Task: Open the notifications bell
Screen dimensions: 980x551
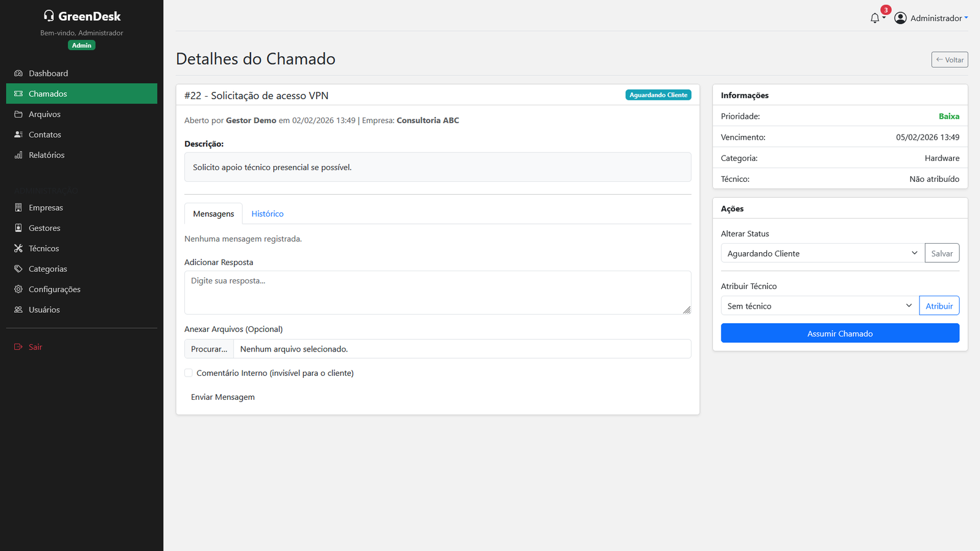Action: 875,18
